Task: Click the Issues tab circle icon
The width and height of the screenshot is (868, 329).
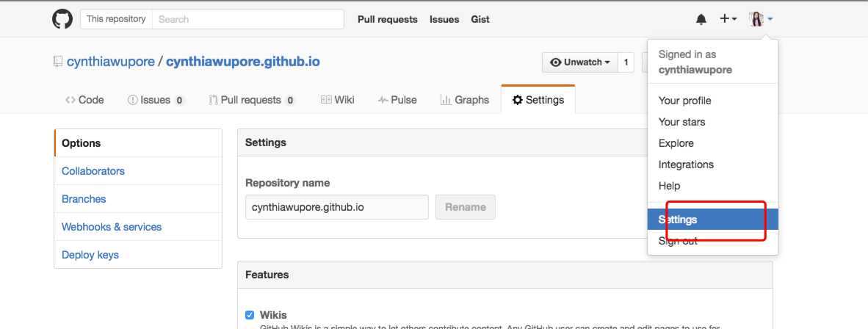Action: coord(132,101)
